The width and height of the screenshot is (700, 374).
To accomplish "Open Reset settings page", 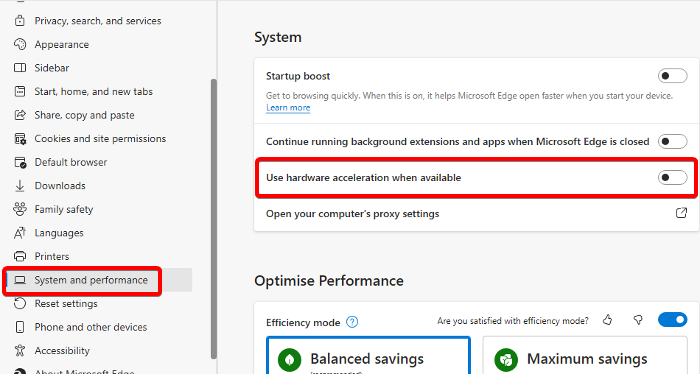I will point(66,304).
